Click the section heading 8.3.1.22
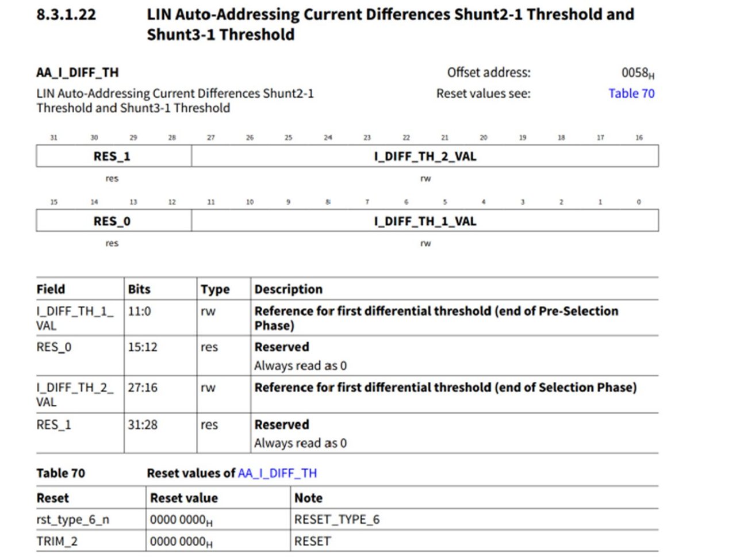736x560 pixels. coord(66,14)
